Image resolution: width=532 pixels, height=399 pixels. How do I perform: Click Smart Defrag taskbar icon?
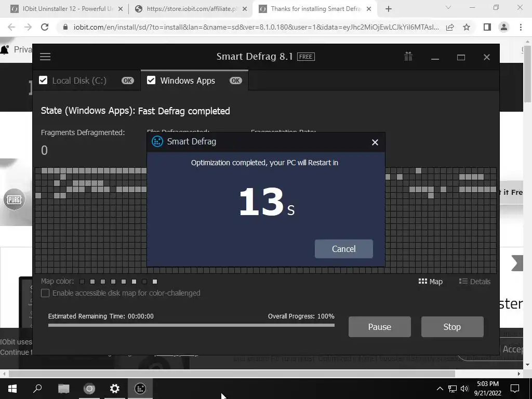(x=140, y=389)
